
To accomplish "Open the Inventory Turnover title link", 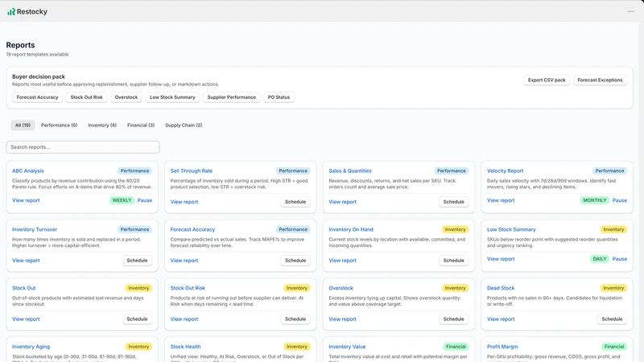I will coord(35,229).
